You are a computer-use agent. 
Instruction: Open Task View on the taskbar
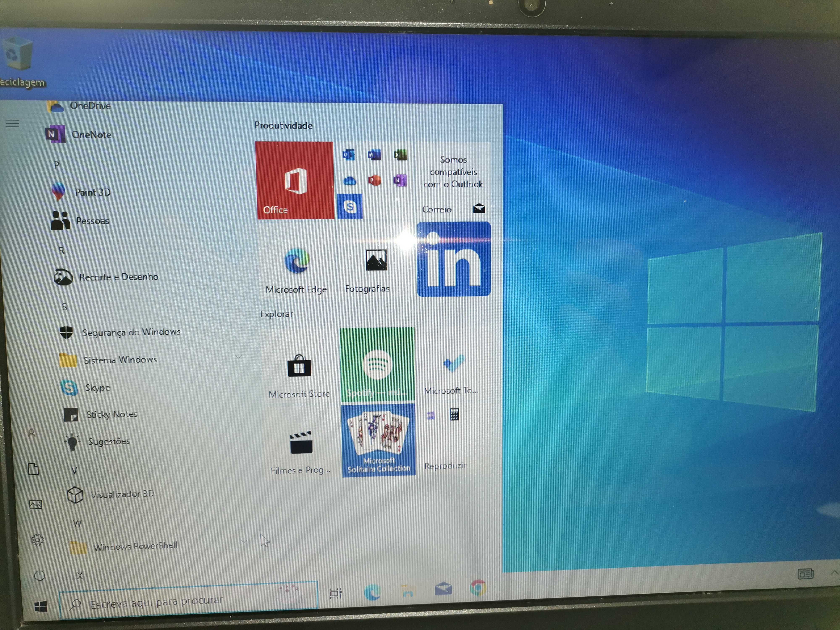(336, 593)
